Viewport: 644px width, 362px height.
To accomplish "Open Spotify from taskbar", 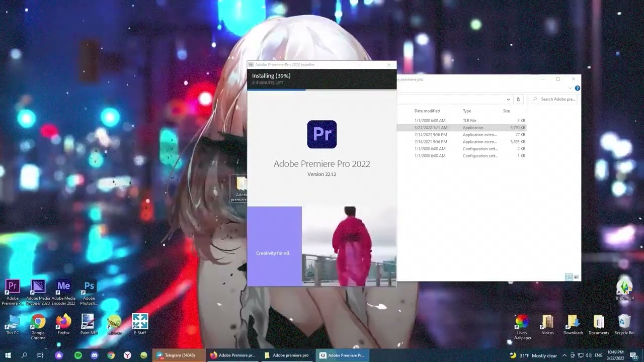I will pos(78,355).
